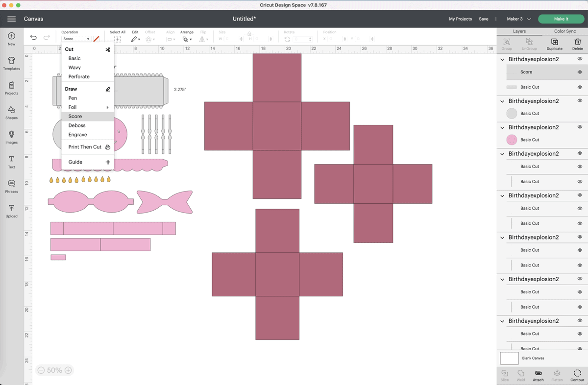Hide the pink circle Basic Cut layer
588x385 pixels.
(x=580, y=140)
